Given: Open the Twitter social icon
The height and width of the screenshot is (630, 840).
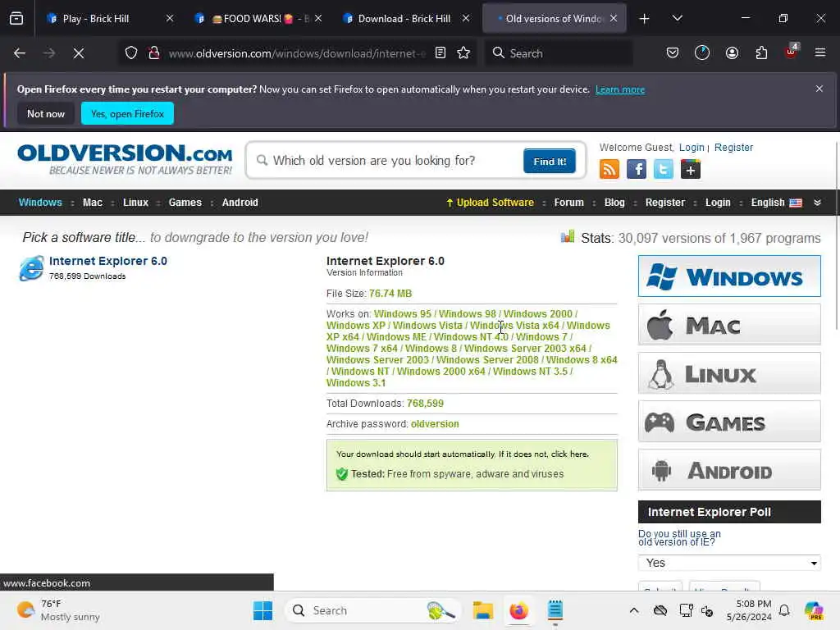Looking at the screenshot, I should coord(663,169).
